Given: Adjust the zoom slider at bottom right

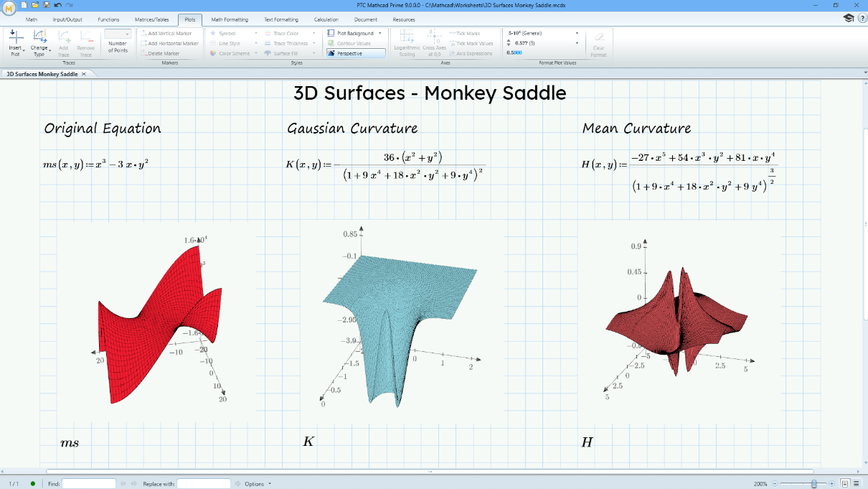Looking at the screenshot, I should point(814,483).
